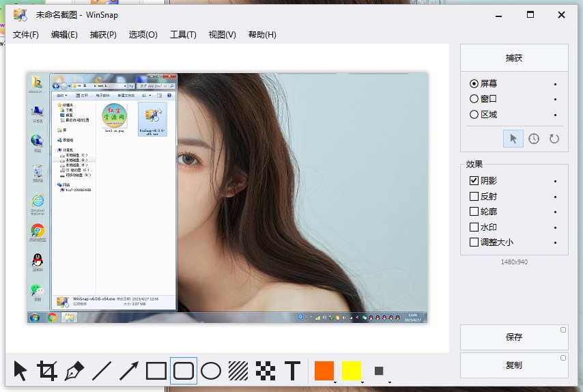This screenshot has height=392, width=583.
Task: Select the Crop tool in bottom toolbar
Action: click(x=47, y=371)
